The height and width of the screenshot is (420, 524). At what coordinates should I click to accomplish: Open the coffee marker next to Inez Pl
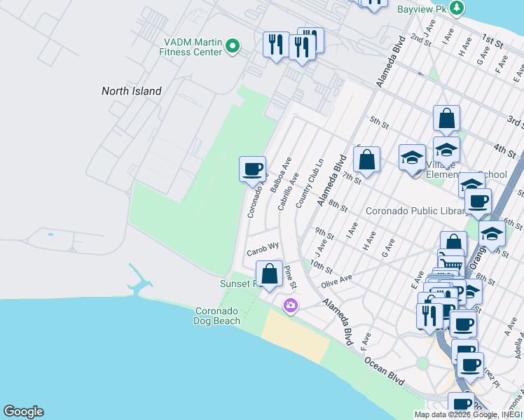[x=470, y=367]
